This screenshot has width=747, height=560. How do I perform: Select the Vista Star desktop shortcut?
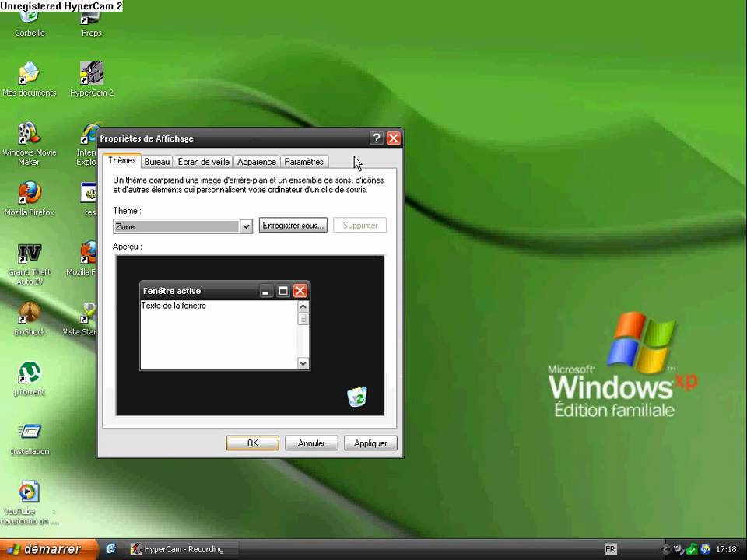coord(80,319)
